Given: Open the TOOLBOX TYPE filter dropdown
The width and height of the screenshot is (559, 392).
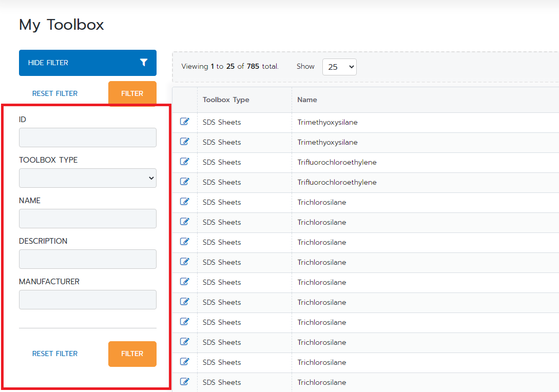Looking at the screenshot, I should click(x=88, y=178).
